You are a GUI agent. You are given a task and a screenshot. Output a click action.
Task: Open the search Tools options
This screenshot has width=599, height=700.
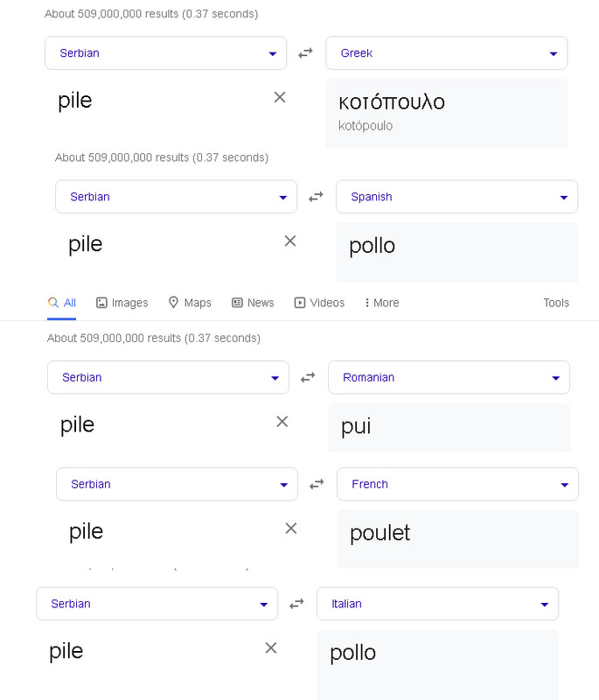tap(556, 303)
